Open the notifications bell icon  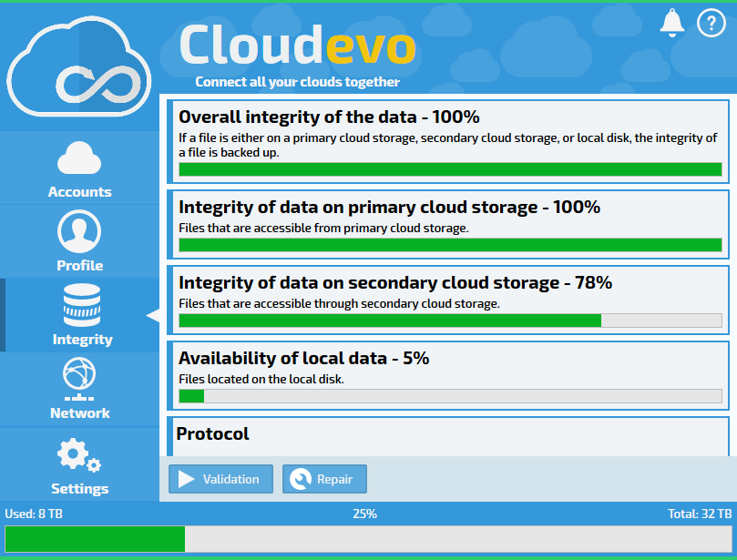(x=671, y=23)
